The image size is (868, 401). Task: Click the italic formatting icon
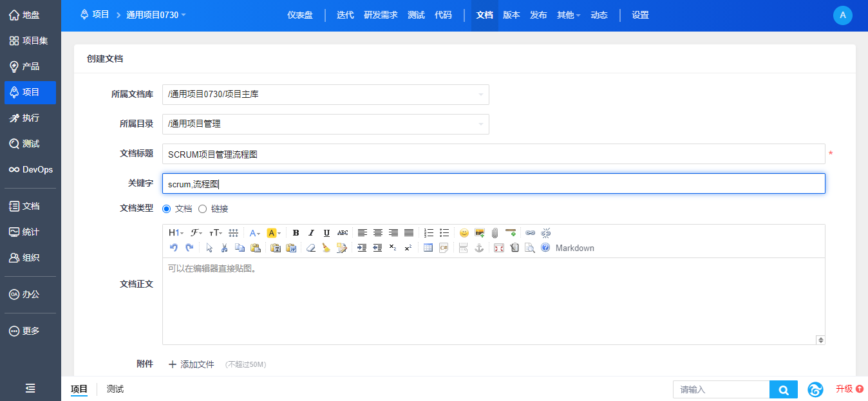click(311, 233)
